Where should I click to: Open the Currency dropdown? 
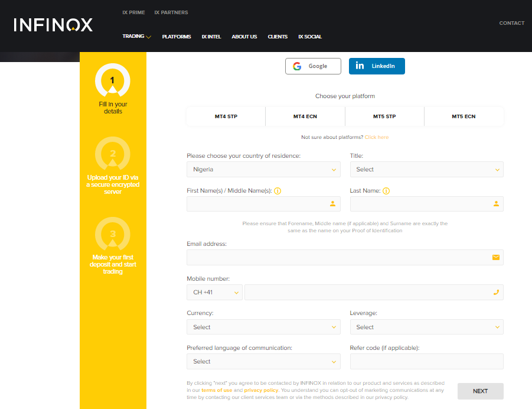click(x=263, y=327)
